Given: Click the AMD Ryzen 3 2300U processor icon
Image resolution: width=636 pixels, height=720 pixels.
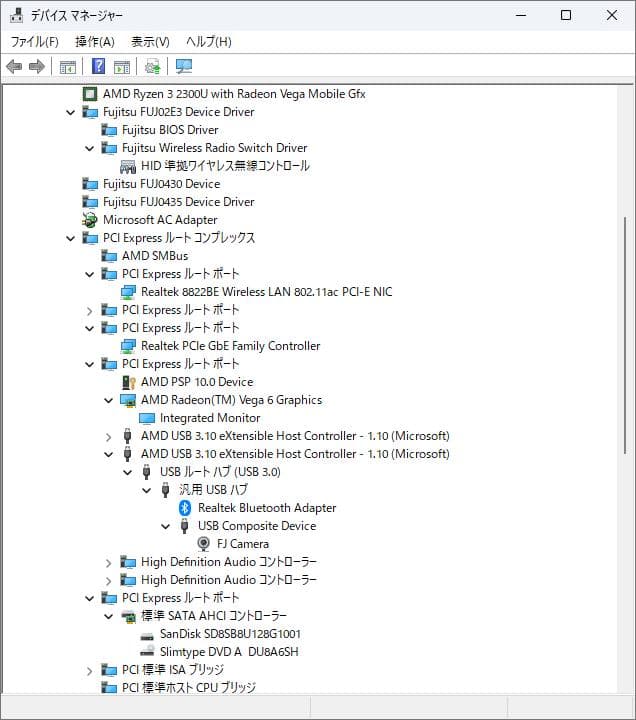Looking at the screenshot, I should point(90,94).
